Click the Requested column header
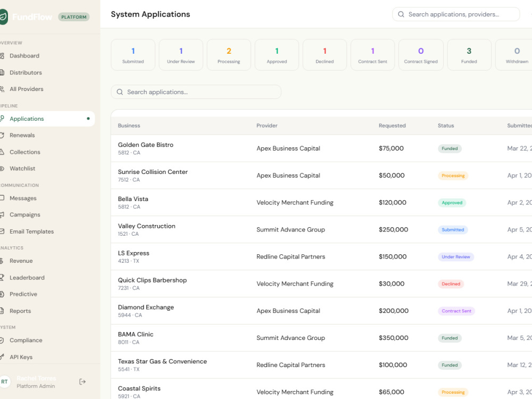The height and width of the screenshot is (399, 532). tap(392, 126)
